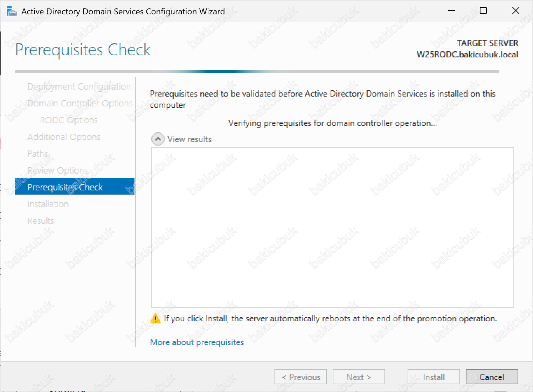533x392 pixels.
Task: Select Deployment Configuration step in sidebar
Action: 79,86
